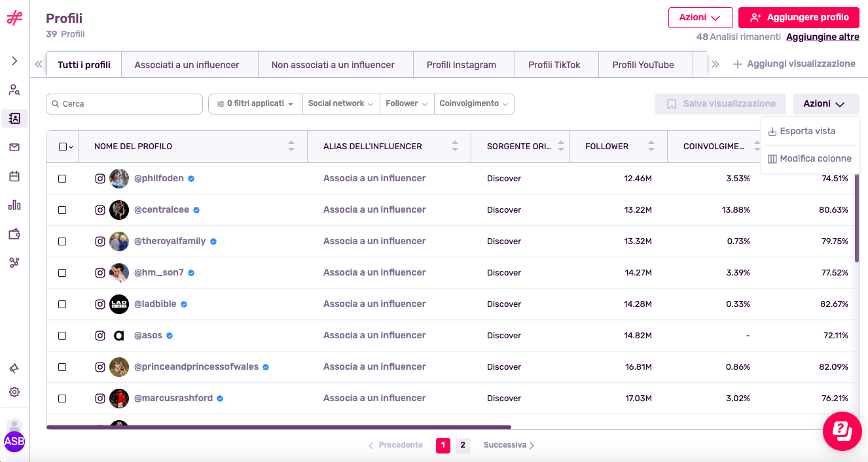Sort by Nome del profilo arrows
The width and height of the screenshot is (868, 462).
click(x=291, y=147)
